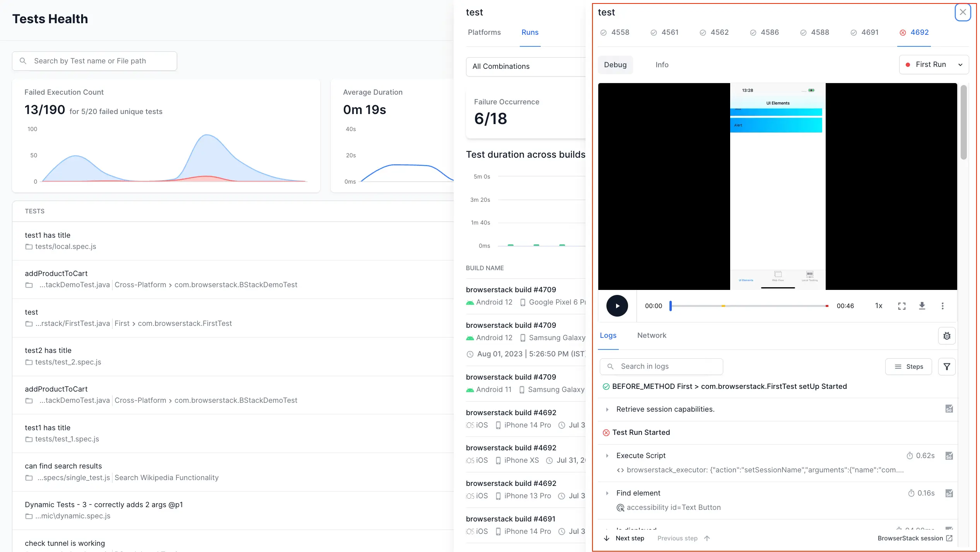The width and height of the screenshot is (980, 552).
Task: Toggle Steps view in logs
Action: pos(908,366)
